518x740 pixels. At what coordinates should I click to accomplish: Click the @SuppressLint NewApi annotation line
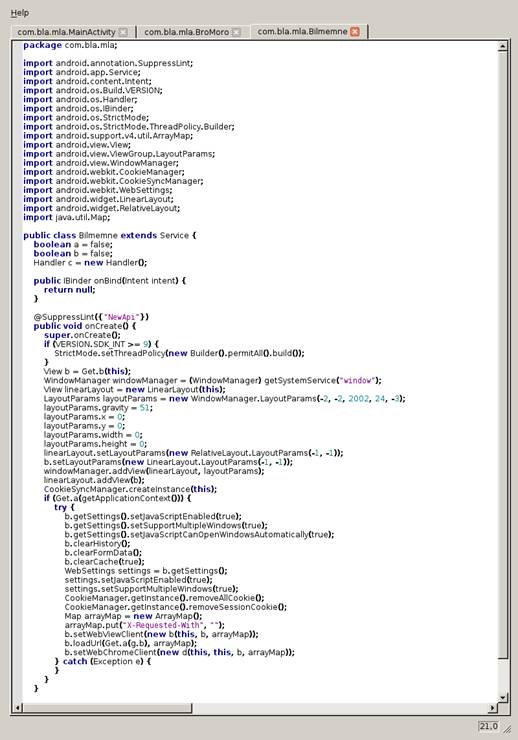(x=91, y=317)
